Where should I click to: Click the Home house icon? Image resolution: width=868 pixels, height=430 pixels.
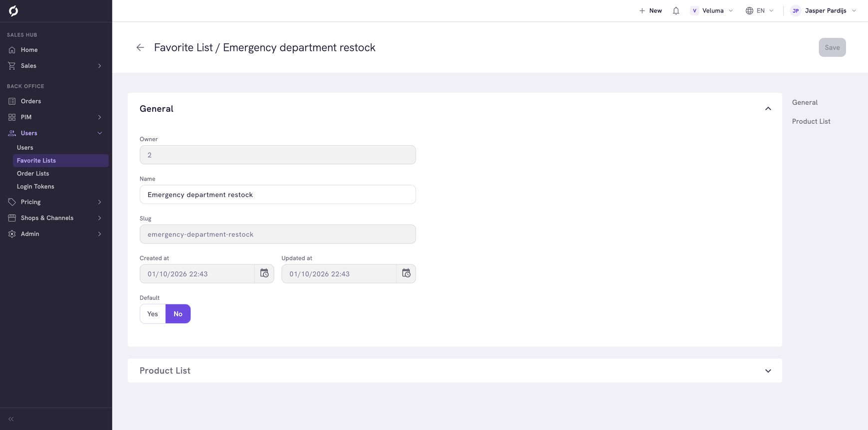pyautogui.click(x=12, y=50)
